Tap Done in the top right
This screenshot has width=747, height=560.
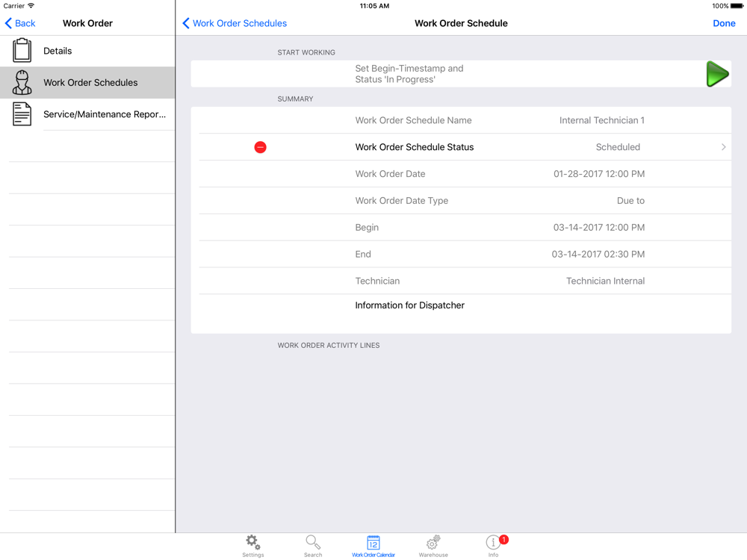tap(724, 23)
